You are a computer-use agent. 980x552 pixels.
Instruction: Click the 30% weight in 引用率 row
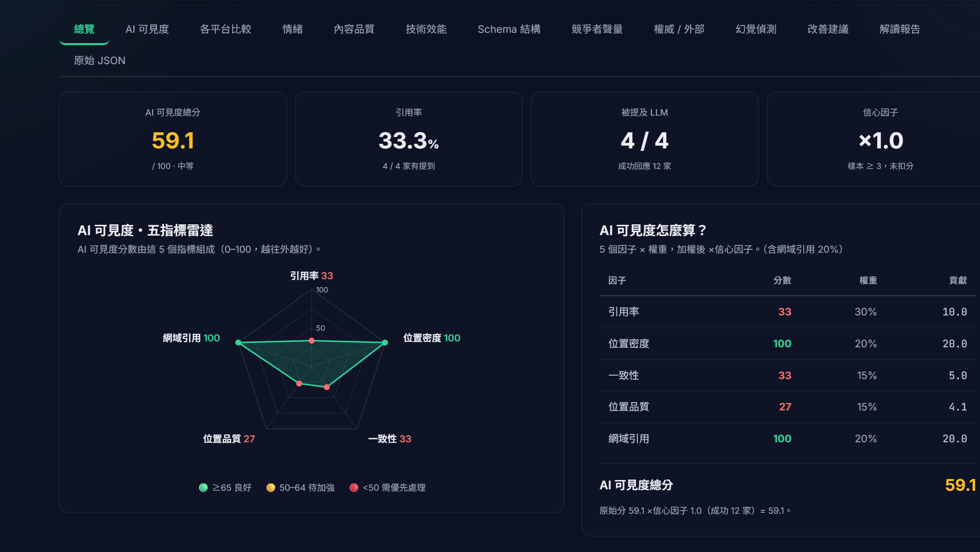tap(866, 312)
